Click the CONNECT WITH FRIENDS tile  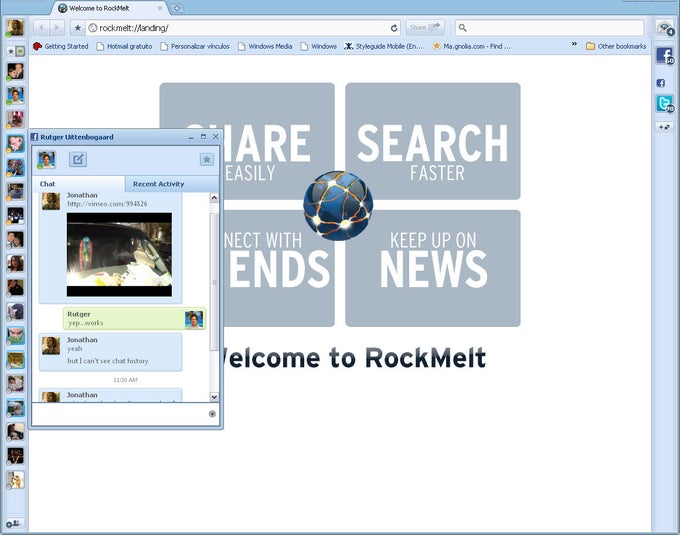(x=278, y=268)
